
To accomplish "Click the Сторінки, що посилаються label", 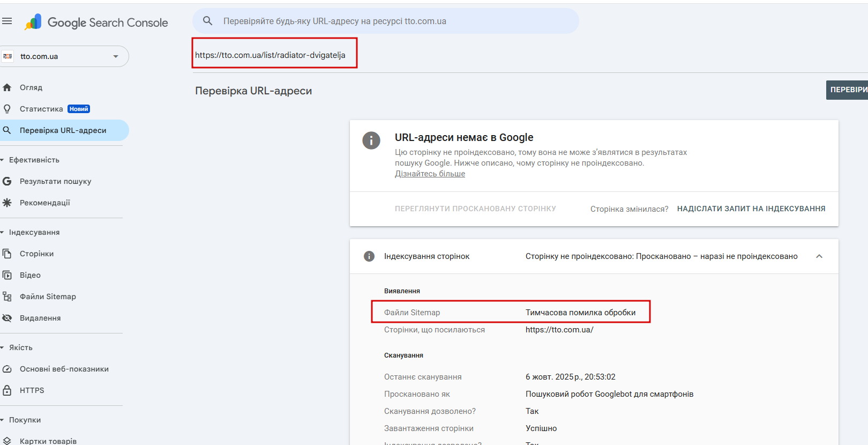I will pyautogui.click(x=435, y=330).
